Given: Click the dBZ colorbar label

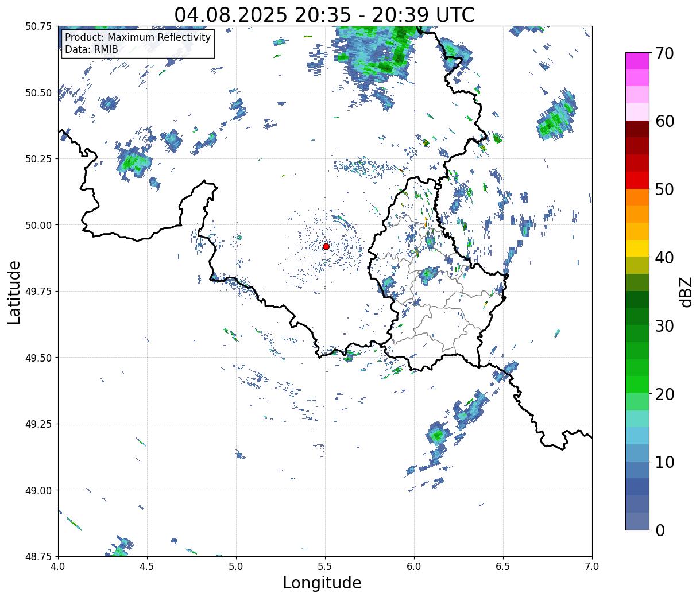Looking at the screenshot, I should 686,291.
